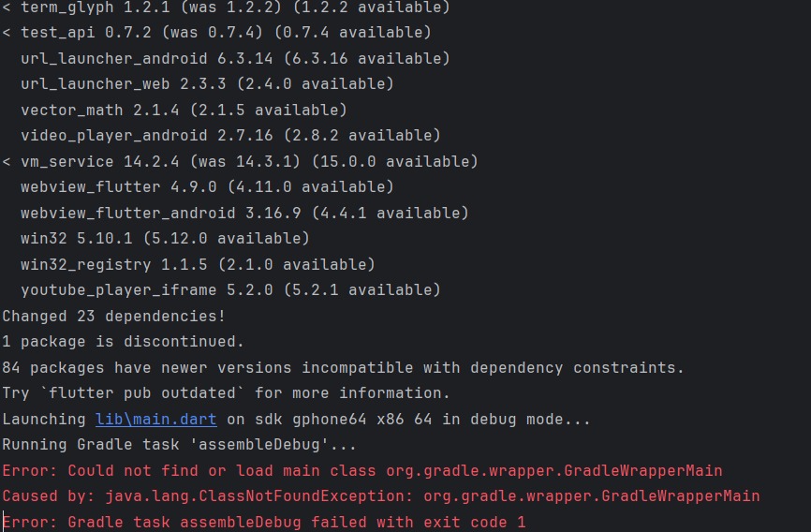This screenshot has height=532, width=811.
Task: Click the win32_registry 1.1.5 line
Action: click(198, 264)
